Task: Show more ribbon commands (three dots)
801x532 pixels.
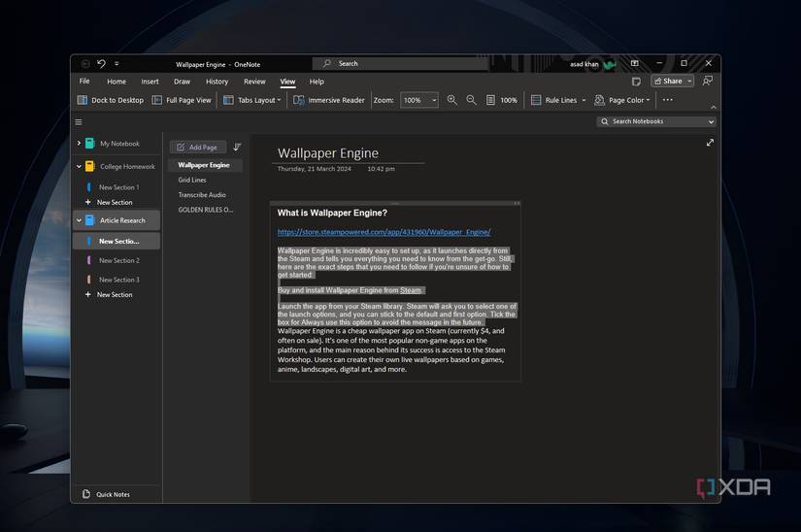Action: (667, 100)
